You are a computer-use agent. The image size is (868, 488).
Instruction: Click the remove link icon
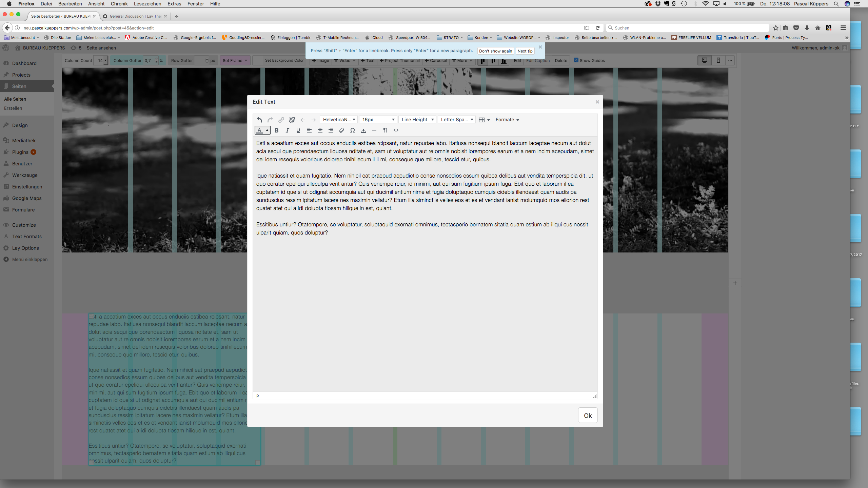tap(292, 120)
